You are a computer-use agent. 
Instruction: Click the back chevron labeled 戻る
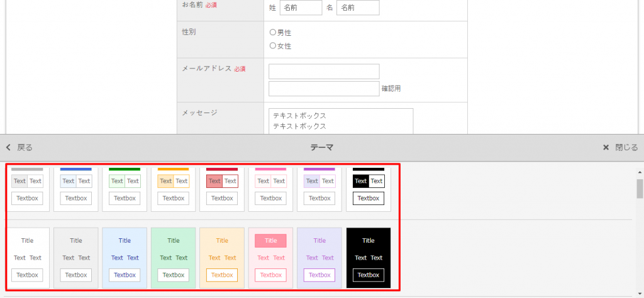[x=19, y=148]
